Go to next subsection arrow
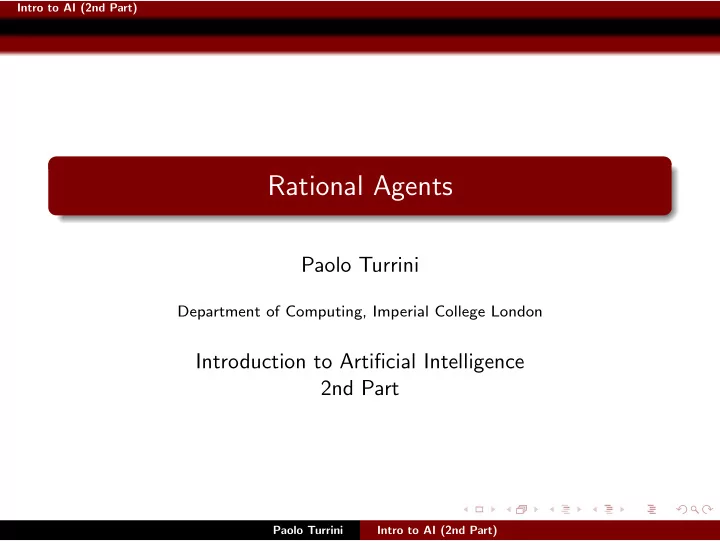Viewport: 720px width, 541px height. point(579,509)
